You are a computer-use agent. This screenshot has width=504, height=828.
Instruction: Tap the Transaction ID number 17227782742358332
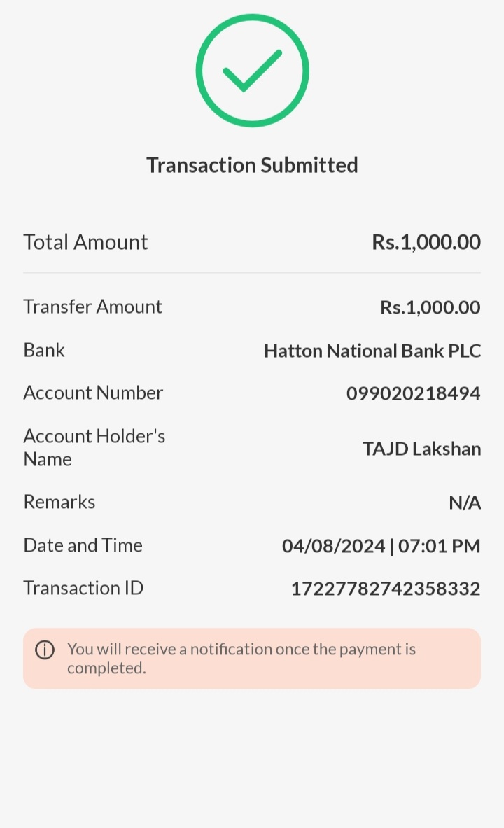pyautogui.click(x=385, y=589)
